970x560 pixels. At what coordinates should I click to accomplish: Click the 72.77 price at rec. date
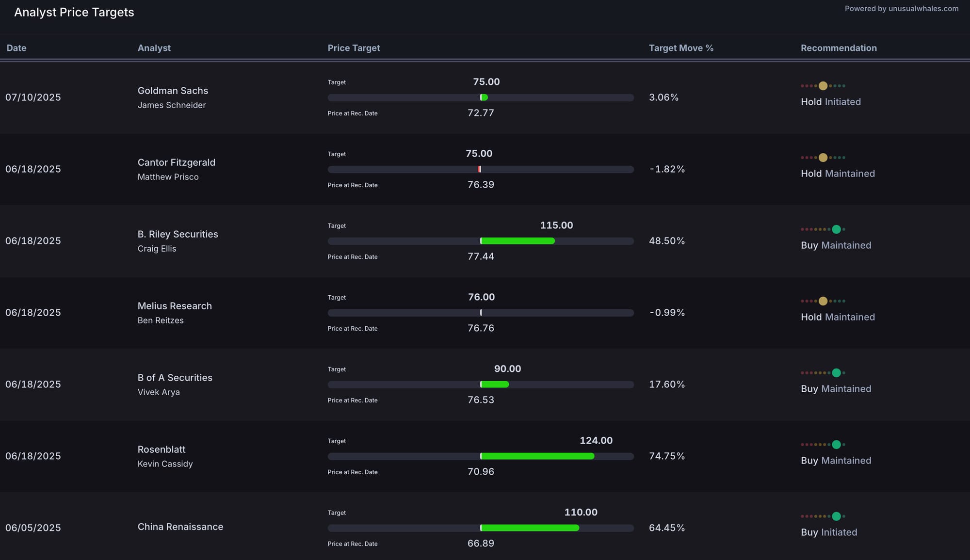pos(481,113)
